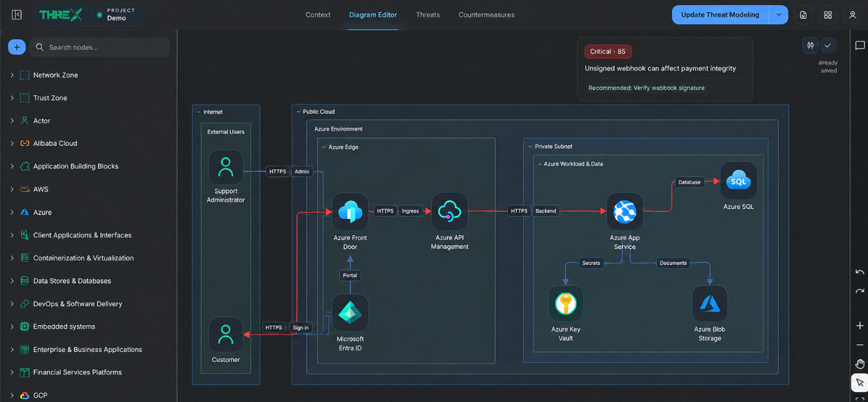This screenshot has width=868, height=402.
Task: Undo the last diagram change
Action: (859, 272)
